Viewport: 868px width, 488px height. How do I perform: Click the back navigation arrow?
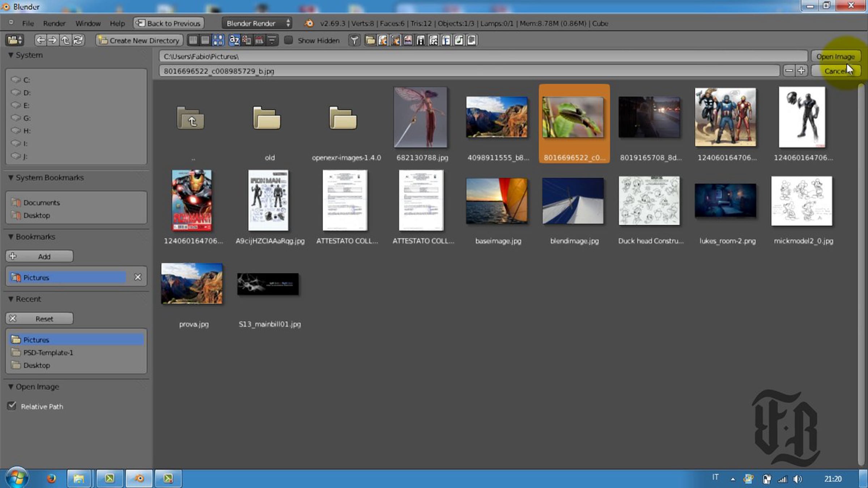click(x=40, y=40)
